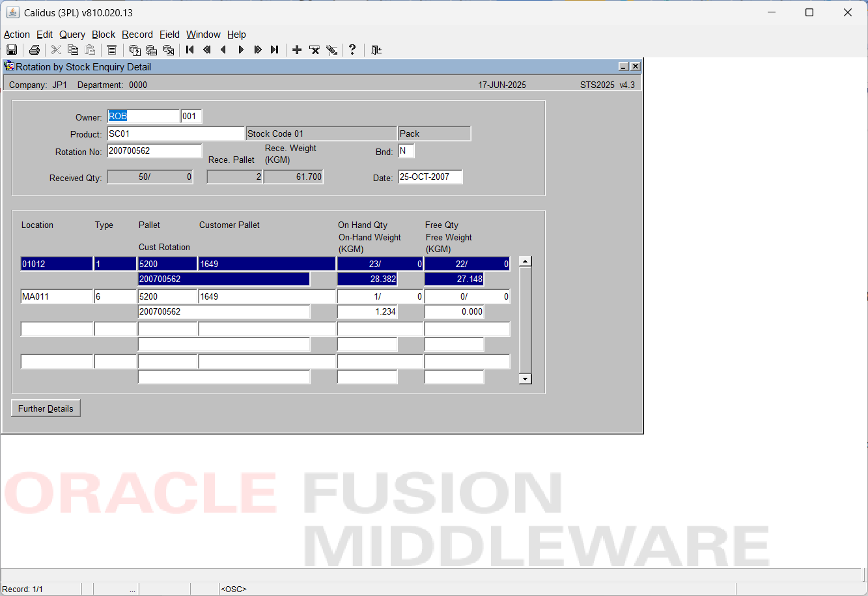Click the Rotation No input field
This screenshot has height=596, width=868.
(x=154, y=150)
